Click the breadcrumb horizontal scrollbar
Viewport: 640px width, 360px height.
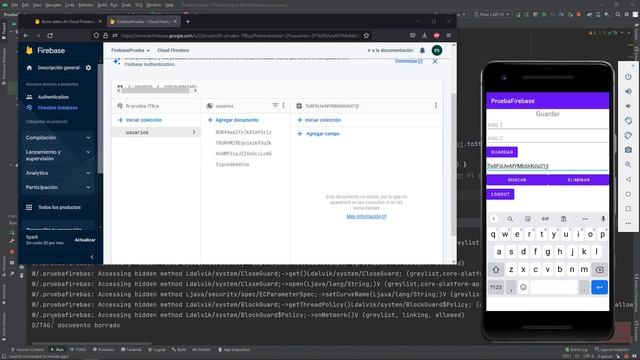coord(155,91)
